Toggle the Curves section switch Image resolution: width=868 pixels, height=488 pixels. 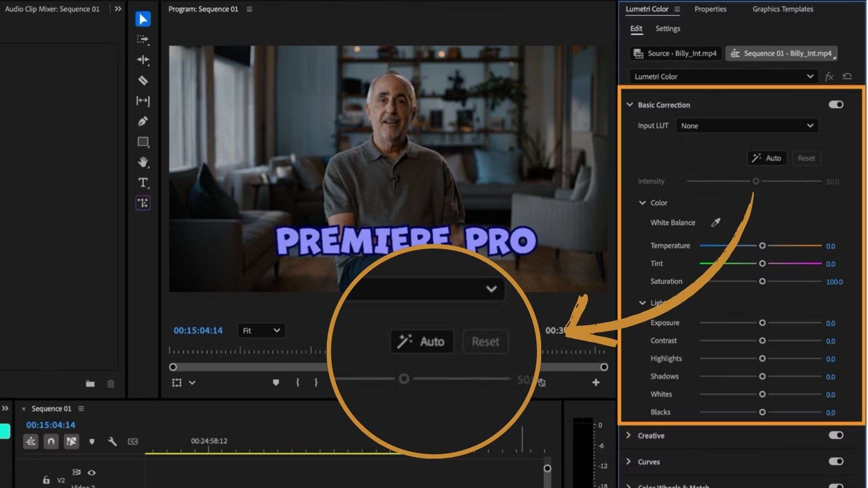[x=836, y=461]
